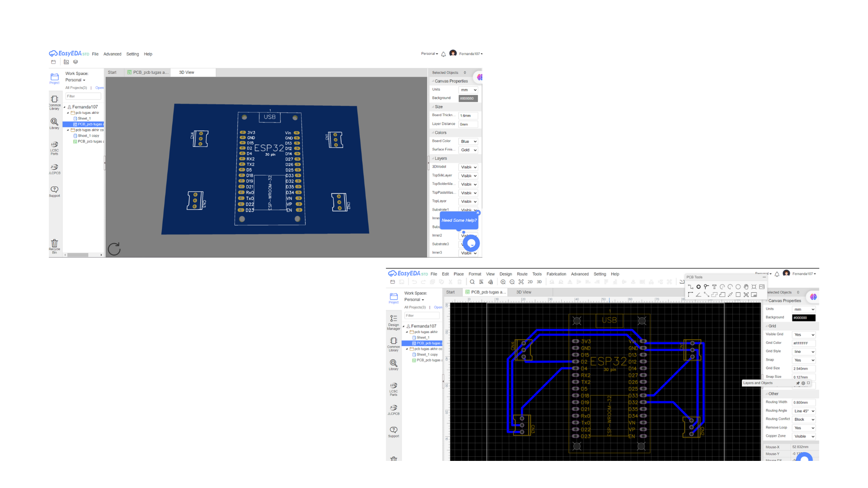Open the Board Color dropdown set to Blue
The image size is (868, 488).
469,141
